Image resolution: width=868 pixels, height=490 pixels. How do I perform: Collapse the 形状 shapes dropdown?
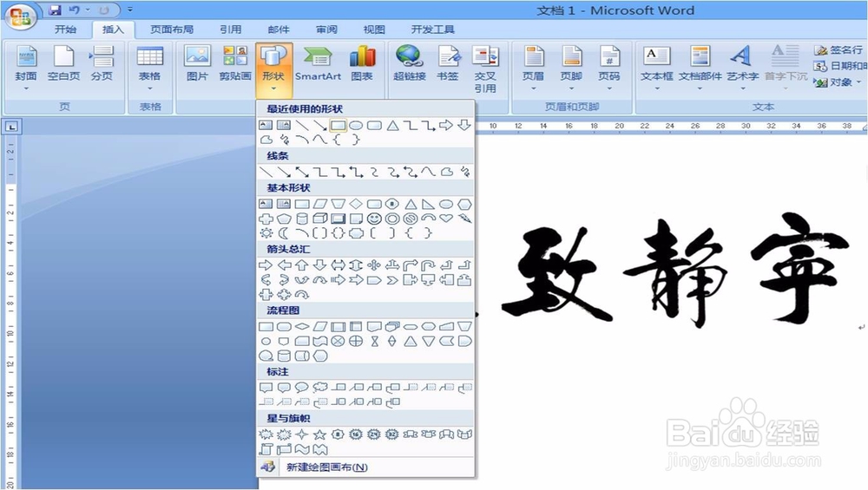point(273,69)
